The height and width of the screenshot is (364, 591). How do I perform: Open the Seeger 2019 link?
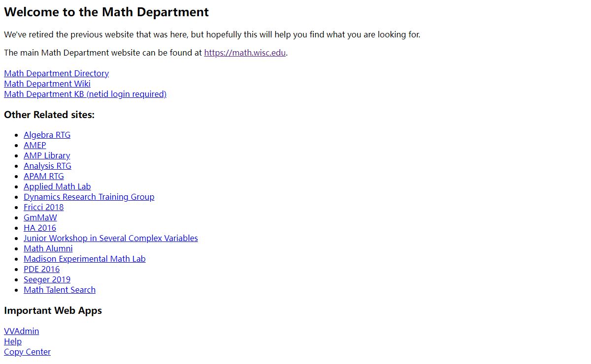click(47, 279)
